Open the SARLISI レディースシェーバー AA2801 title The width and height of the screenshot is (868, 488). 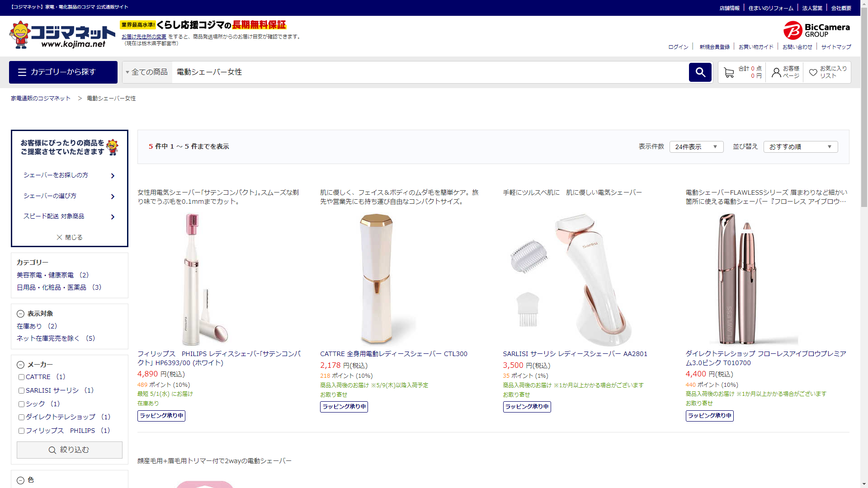[x=575, y=354]
